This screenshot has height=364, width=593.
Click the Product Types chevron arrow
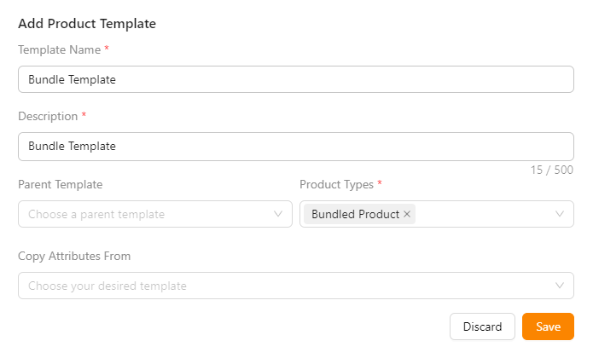click(560, 214)
